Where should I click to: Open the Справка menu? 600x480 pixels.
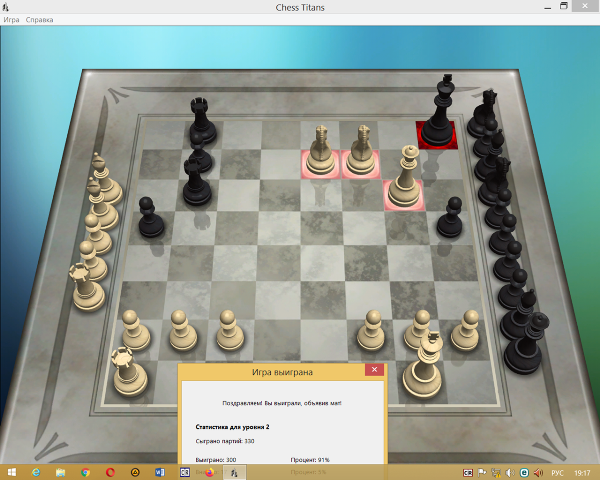(40, 20)
